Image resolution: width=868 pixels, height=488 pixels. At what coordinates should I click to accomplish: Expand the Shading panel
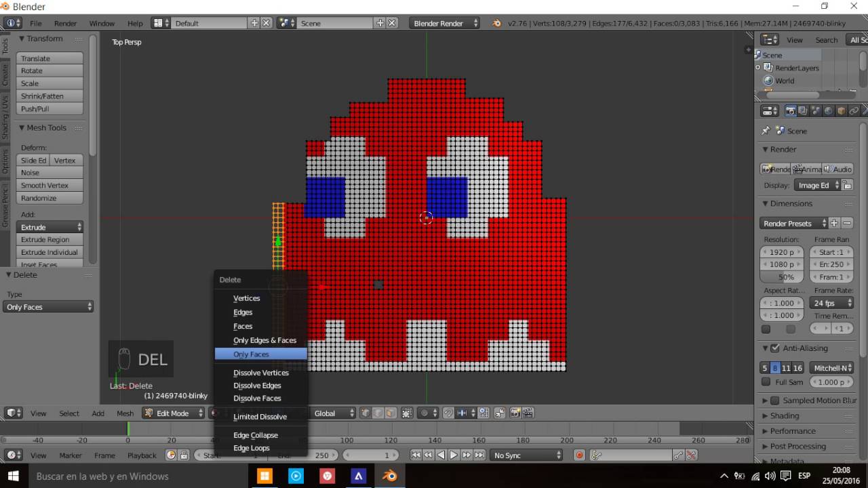785,415
